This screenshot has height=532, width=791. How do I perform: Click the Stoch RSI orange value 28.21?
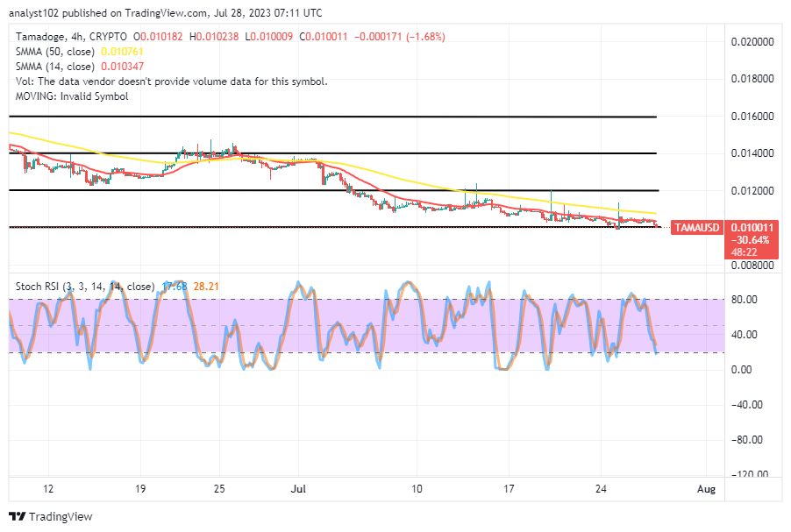click(x=206, y=287)
